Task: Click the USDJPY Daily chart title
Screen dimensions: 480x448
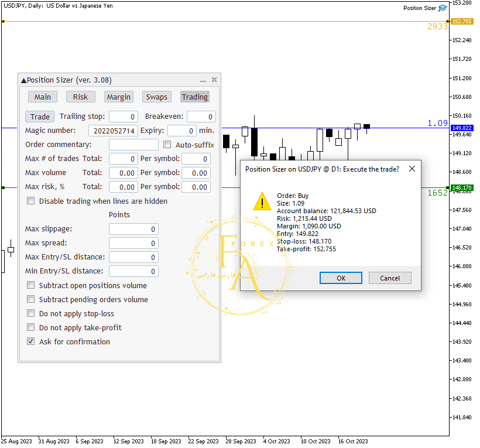Action: [58, 6]
